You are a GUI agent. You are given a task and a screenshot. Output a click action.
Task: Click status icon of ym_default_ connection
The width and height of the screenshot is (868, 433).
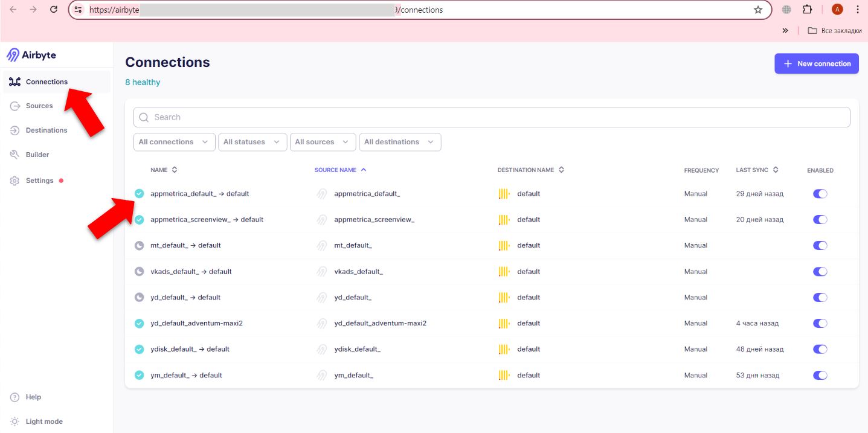pyautogui.click(x=139, y=376)
